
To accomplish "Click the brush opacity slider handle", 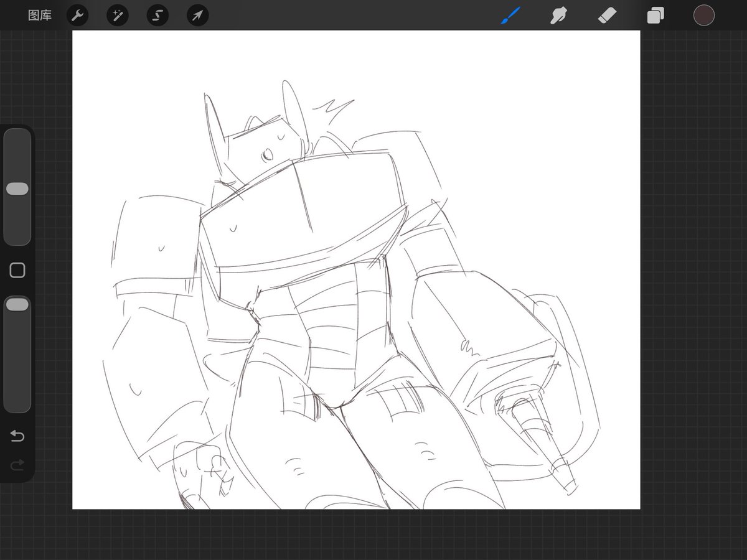I will (17, 304).
